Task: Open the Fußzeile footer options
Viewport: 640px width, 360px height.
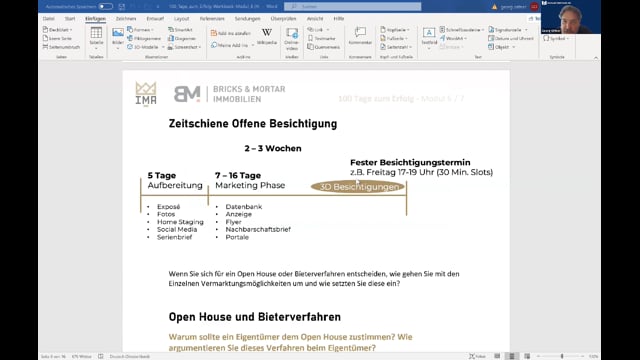Action: pos(393,38)
